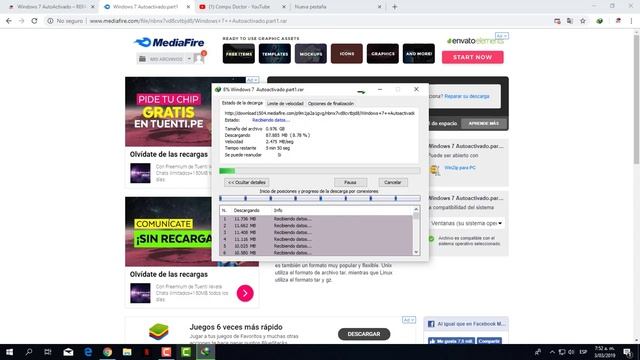Open the Ventanas system compatibility dropdown

tap(466, 223)
